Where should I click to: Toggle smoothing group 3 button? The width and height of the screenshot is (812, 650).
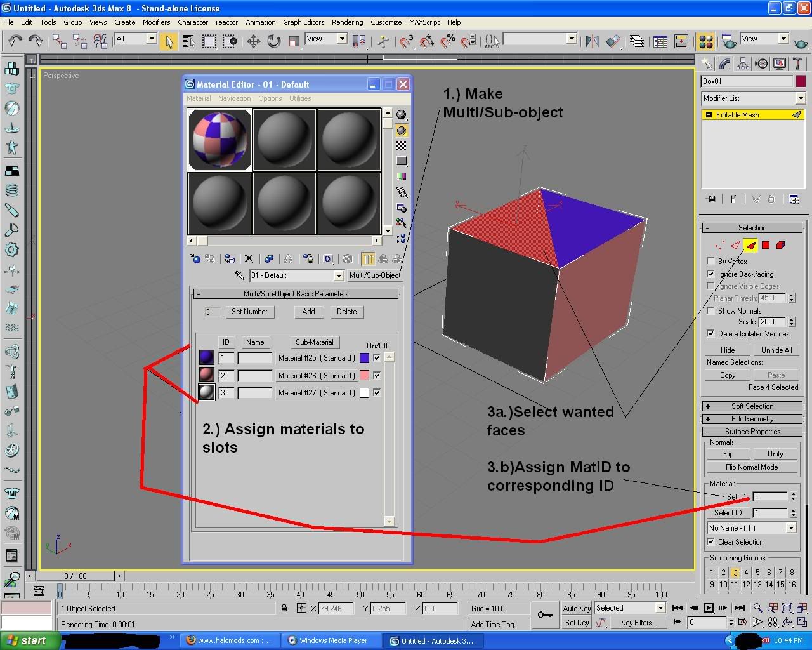point(735,573)
